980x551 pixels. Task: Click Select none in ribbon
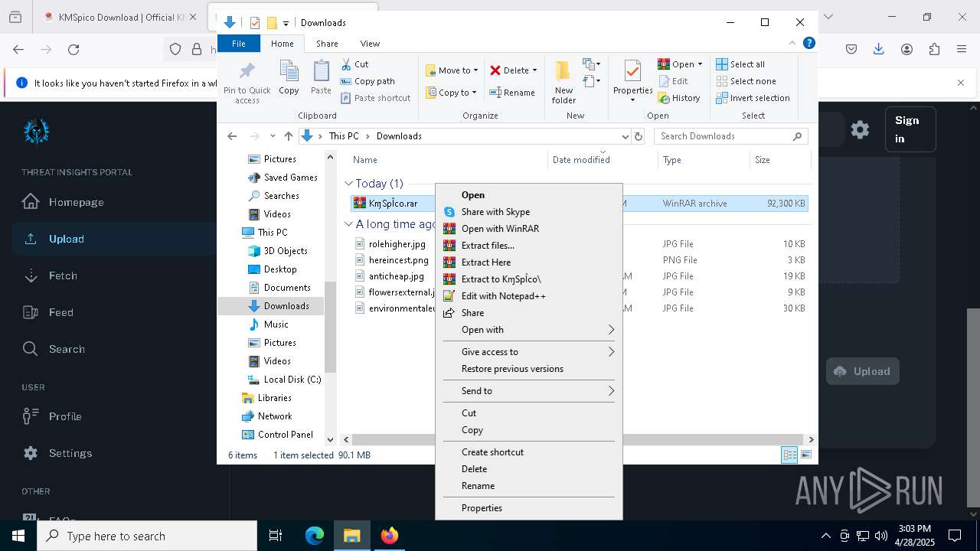[746, 81]
